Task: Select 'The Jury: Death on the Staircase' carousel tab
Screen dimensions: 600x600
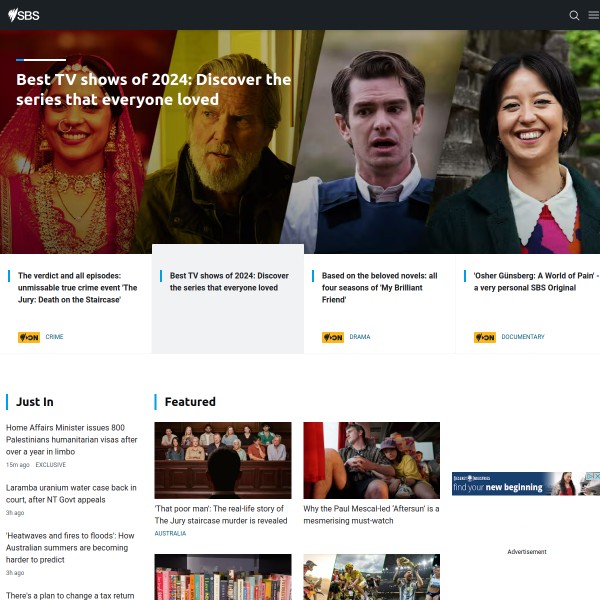Action: (x=76, y=288)
